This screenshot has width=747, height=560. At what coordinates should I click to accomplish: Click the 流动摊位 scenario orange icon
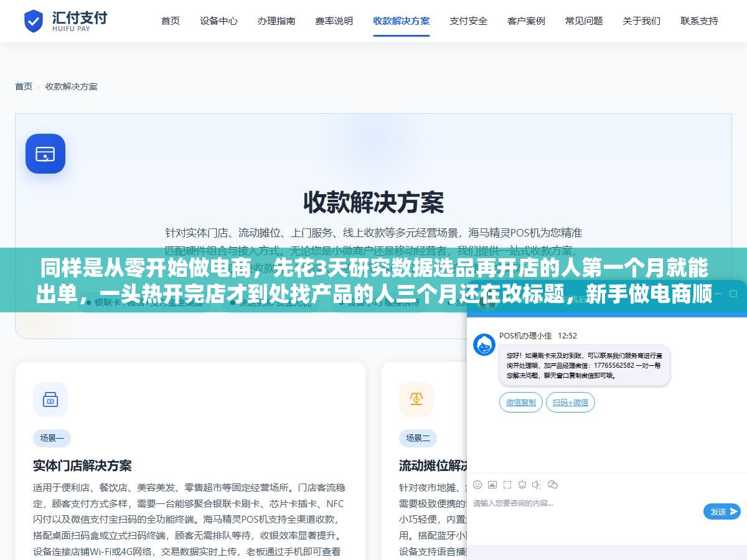(416, 399)
